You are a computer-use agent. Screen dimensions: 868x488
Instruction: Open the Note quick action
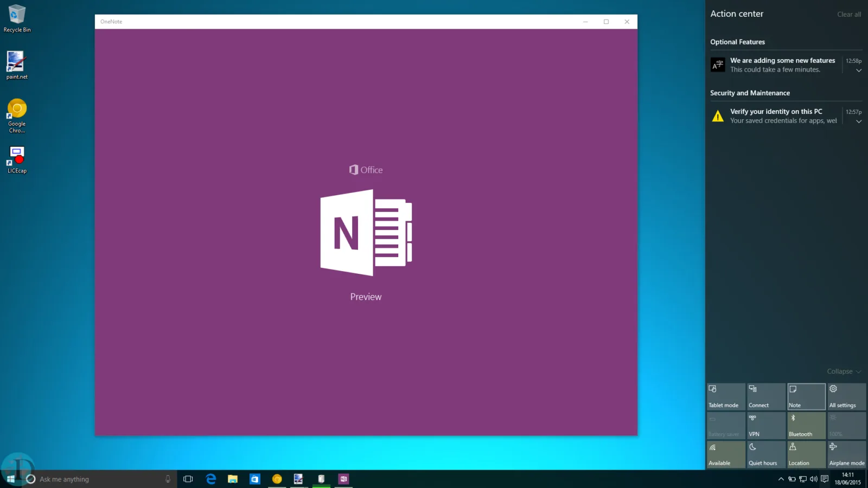tap(806, 397)
